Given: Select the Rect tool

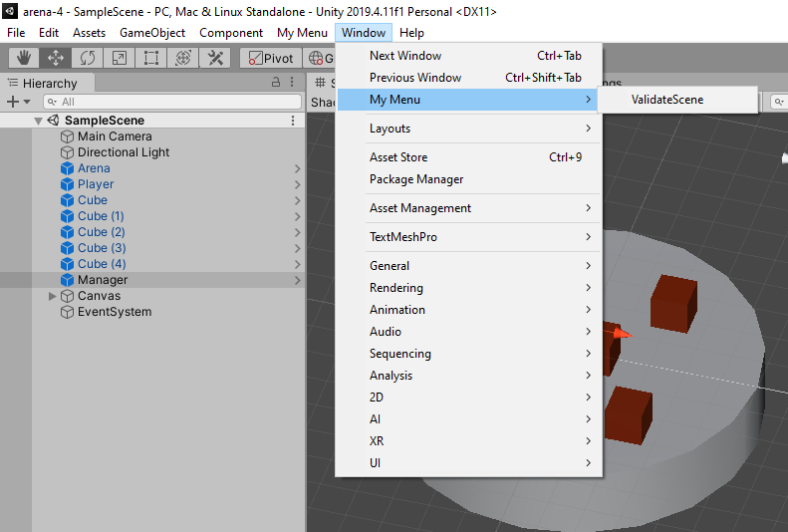Looking at the screenshot, I should tap(150, 58).
